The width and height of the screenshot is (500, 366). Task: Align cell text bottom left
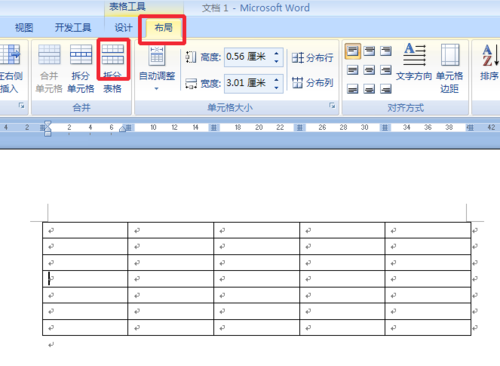tap(353, 89)
